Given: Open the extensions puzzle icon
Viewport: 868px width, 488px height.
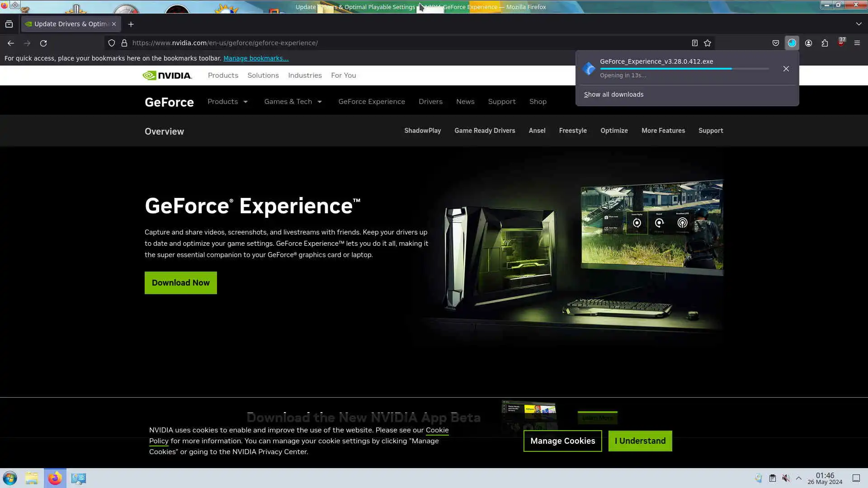Looking at the screenshot, I should (x=825, y=43).
